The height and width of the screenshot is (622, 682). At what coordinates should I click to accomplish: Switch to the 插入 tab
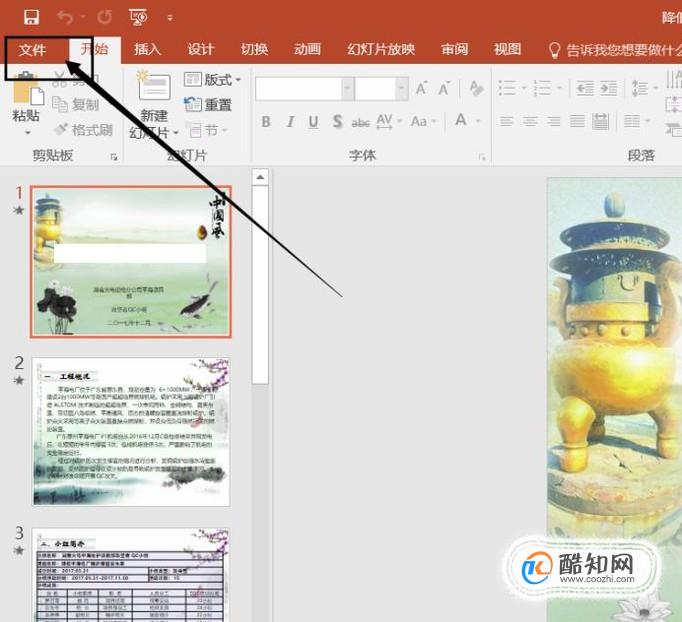(x=147, y=49)
